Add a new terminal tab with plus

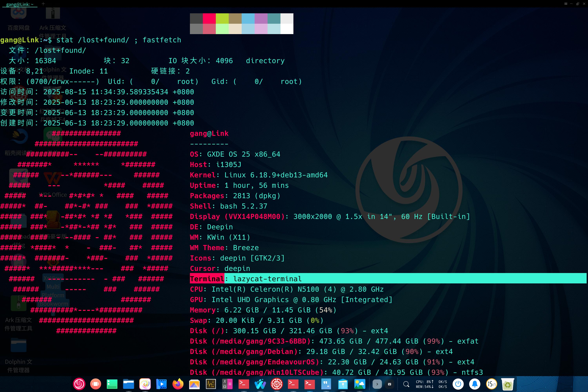pyautogui.click(x=43, y=4)
